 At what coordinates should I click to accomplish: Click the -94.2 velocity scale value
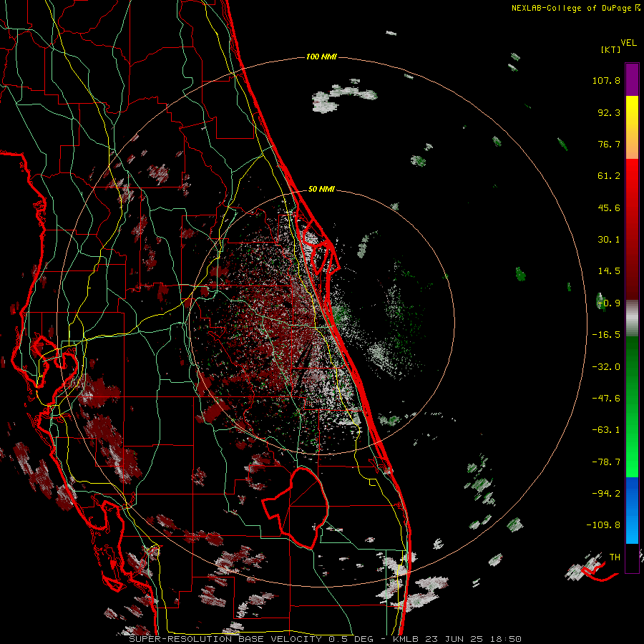[x=606, y=494]
